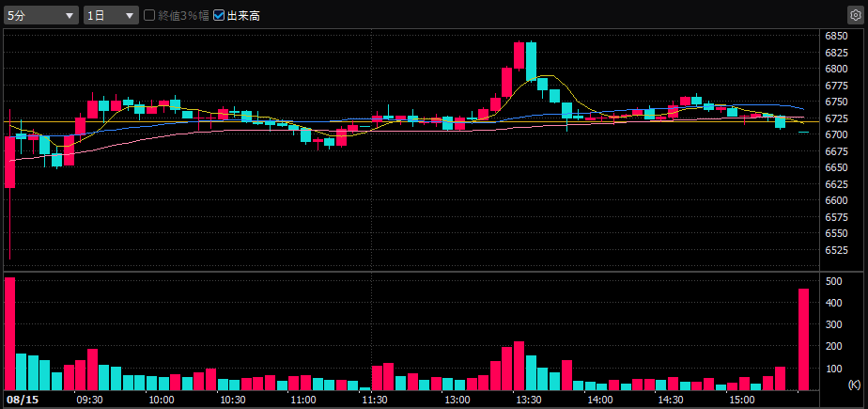Screen dimensions: 868x409
Task: Click the 13:00 time axis label
Action: [457, 400]
